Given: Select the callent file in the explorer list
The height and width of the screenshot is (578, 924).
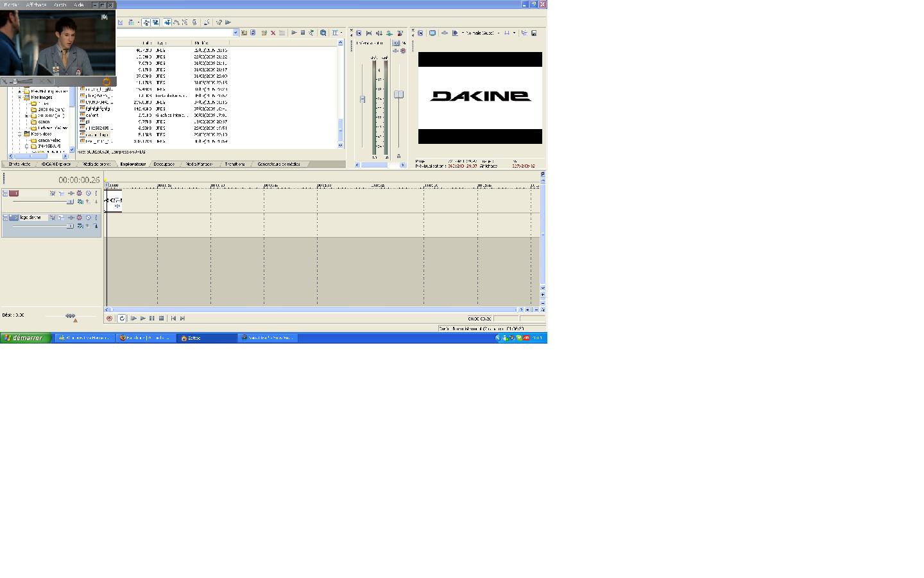Looking at the screenshot, I should (92, 115).
